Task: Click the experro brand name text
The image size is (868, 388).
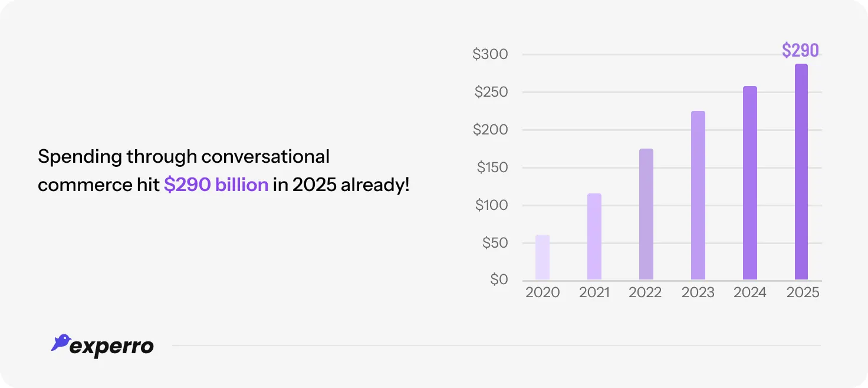Action: point(112,346)
